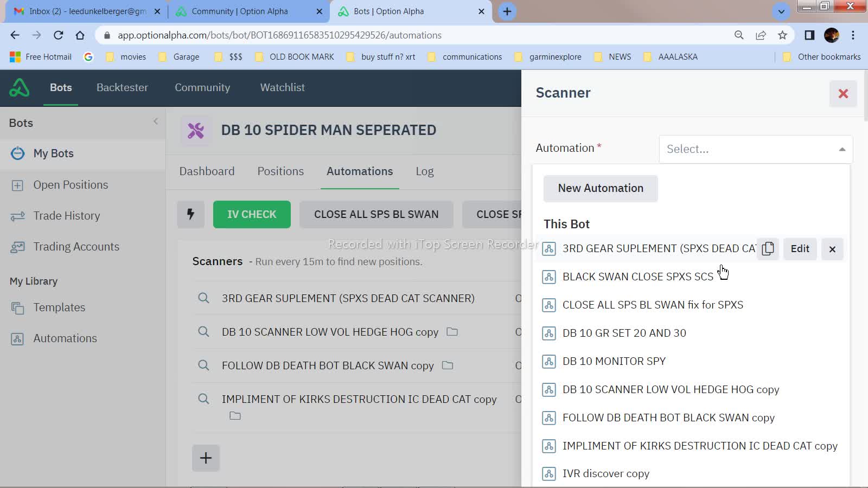
Task: Click the Option Alpha logo icon
Action: [20, 87]
